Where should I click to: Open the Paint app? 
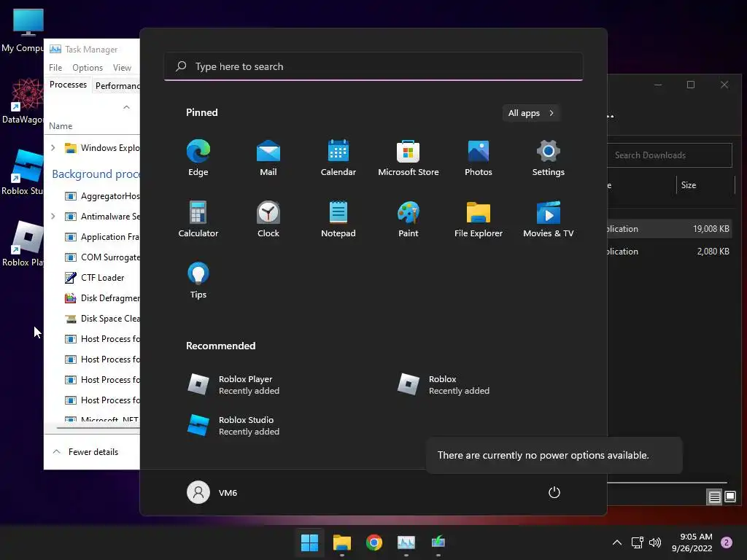point(409,219)
